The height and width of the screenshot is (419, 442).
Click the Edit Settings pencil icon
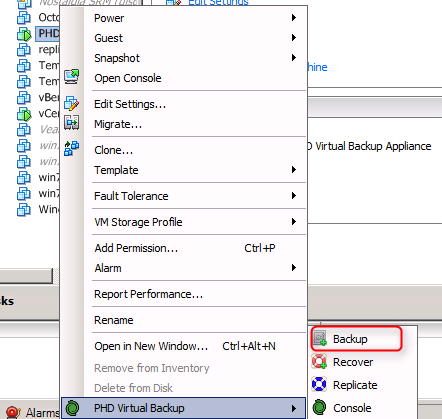pos(72,103)
